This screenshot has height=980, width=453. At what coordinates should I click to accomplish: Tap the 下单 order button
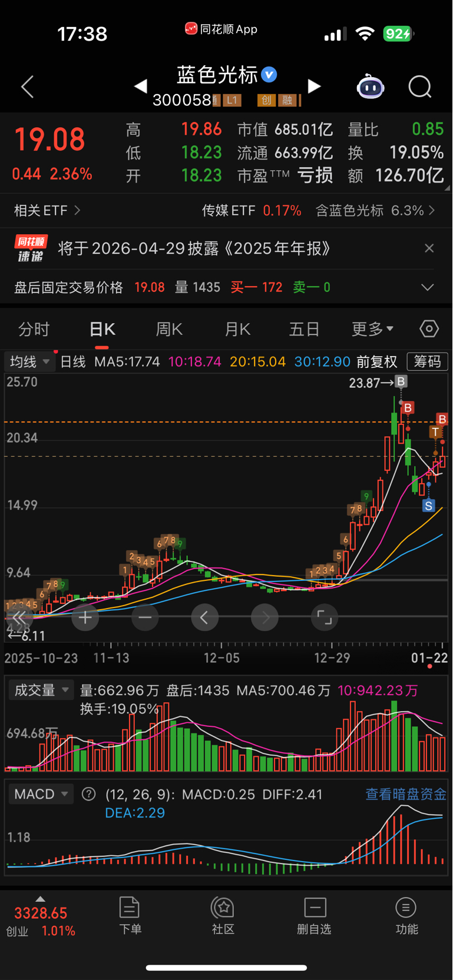[130, 916]
